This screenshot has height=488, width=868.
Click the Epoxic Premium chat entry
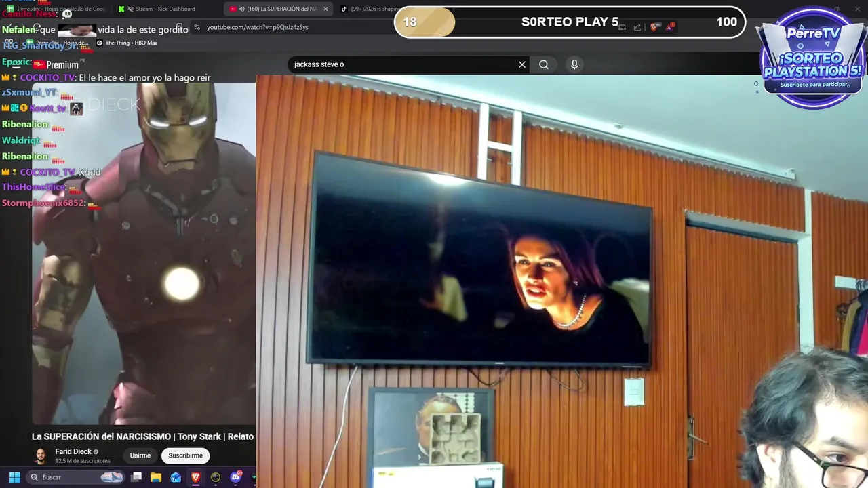(40, 63)
